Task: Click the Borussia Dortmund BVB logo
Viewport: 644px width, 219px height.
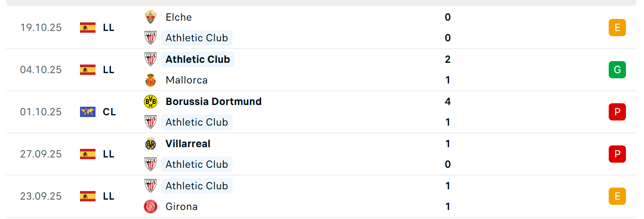Action: [x=151, y=102]
